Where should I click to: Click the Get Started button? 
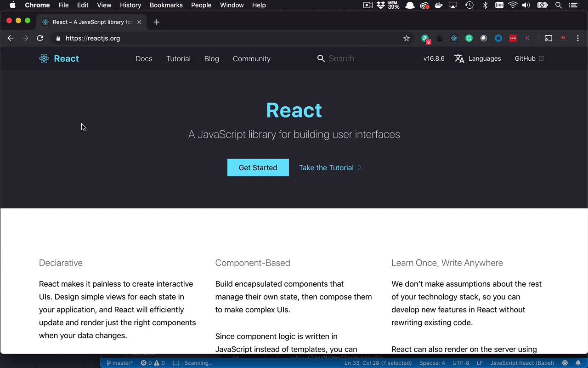[258, 167]
